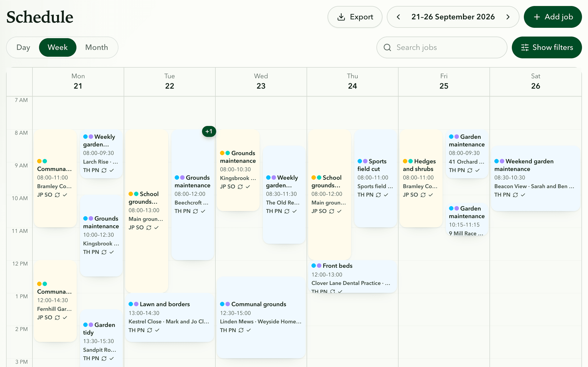Go to next week with right chevron
This screenshot has height=367, width=588.
[508, 17]
